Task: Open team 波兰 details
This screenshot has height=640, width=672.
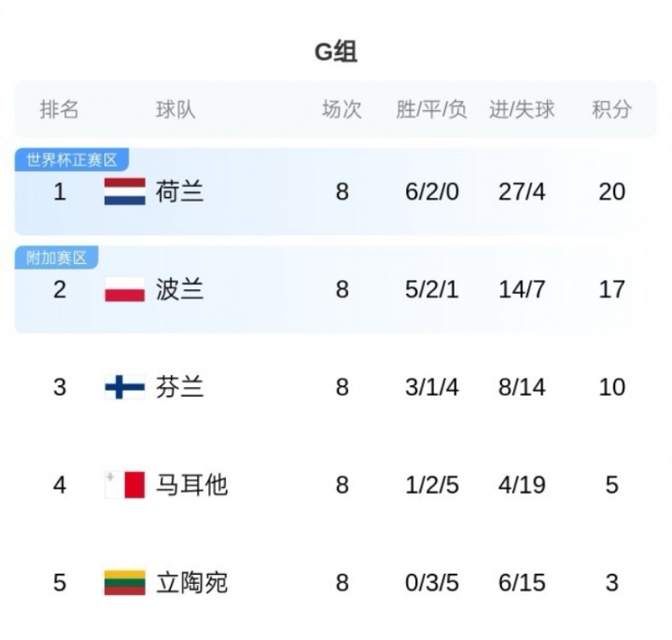Action: pyautogui.click(x=180, y=290)
